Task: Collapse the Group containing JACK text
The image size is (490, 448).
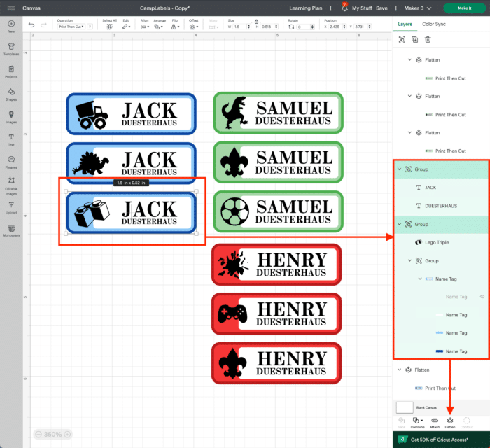Action: tap(400, 169)
